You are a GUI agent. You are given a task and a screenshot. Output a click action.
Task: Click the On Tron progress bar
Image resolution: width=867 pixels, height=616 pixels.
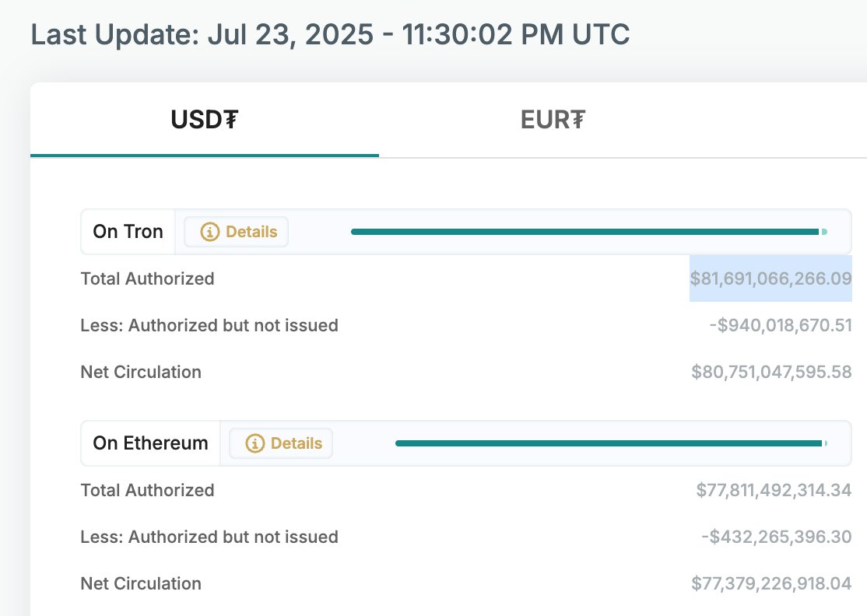[x=589, y=232]
